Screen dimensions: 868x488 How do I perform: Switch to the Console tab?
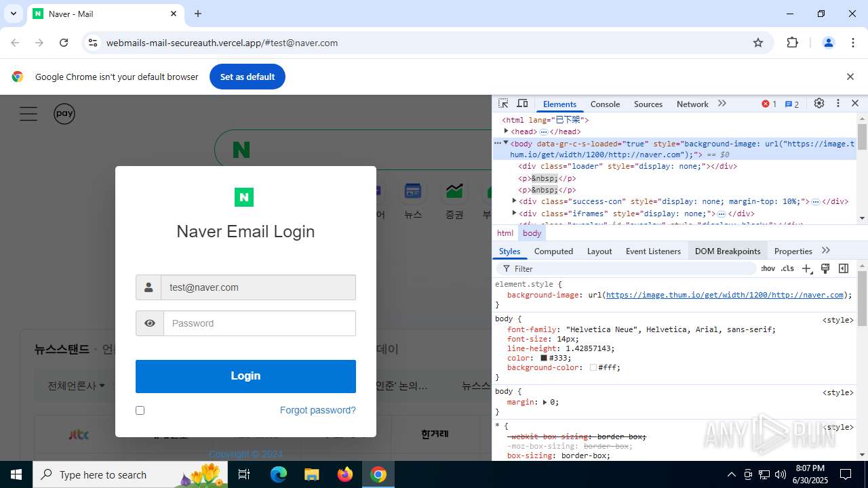tap(605, 104)
